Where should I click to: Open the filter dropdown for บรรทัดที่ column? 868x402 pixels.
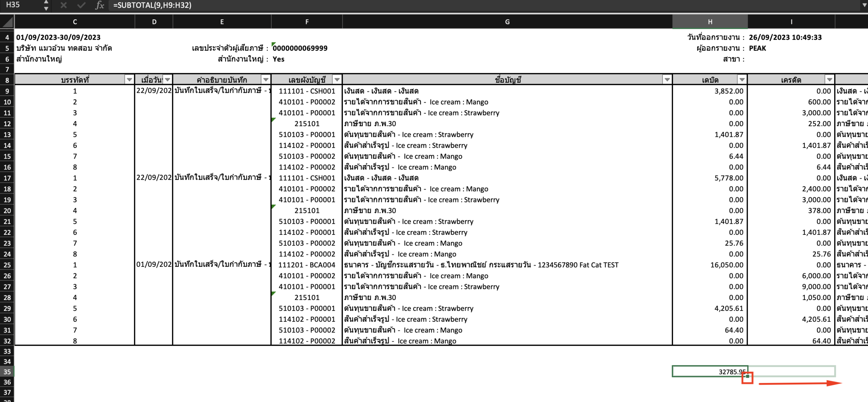point(129,80)
